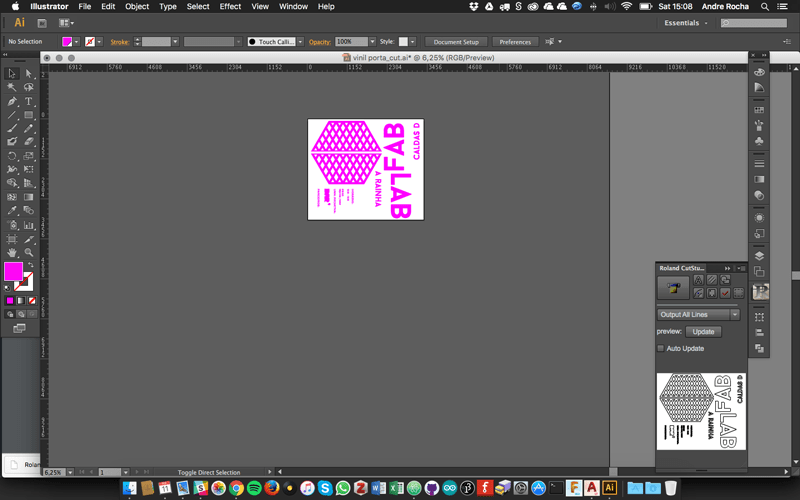Select the Zoom tool
This screenshot has width=800, height=500.
coord(29,253)
